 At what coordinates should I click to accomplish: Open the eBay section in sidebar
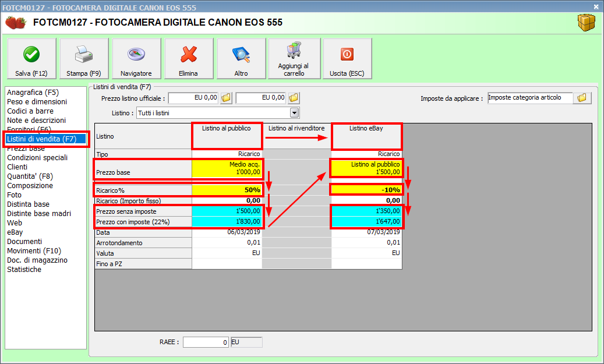click(15, 232)
